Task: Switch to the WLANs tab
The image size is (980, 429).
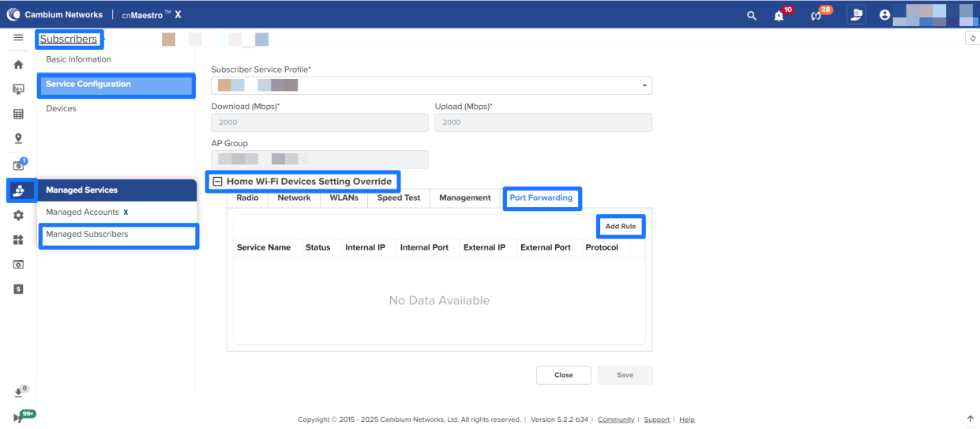Action: pyautogui.click(x=344, y=198)
